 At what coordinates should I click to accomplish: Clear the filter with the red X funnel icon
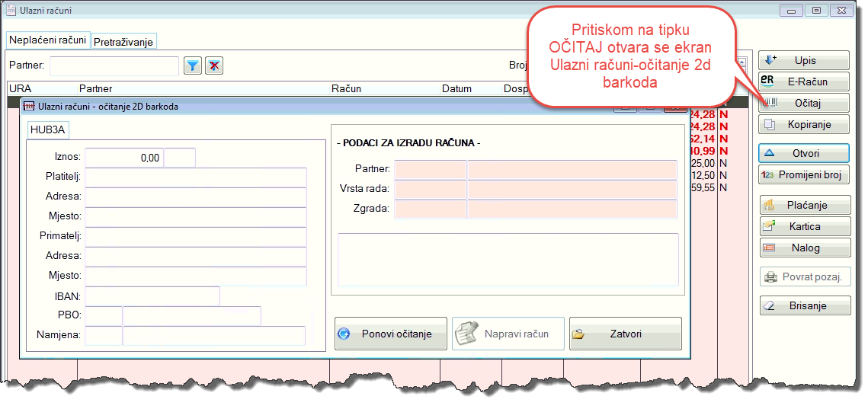click(215, 66)
